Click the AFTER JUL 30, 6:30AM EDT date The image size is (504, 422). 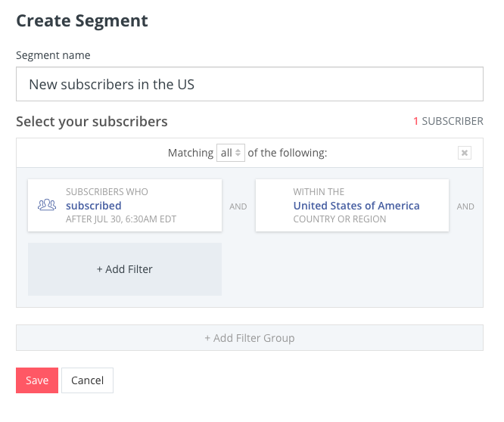pyautogui.click(x=121, y=219)
